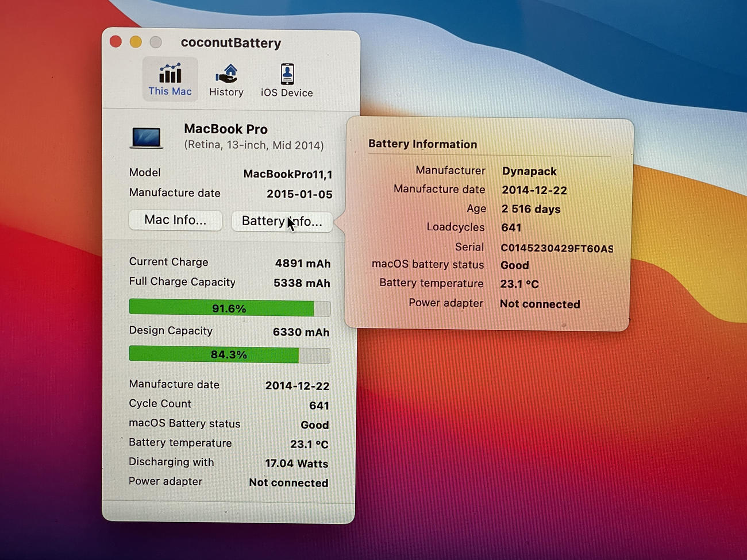The image size is (747, 560).
Task: Click the Dynapack manufacturer value
Action: [x=529, y=171]
